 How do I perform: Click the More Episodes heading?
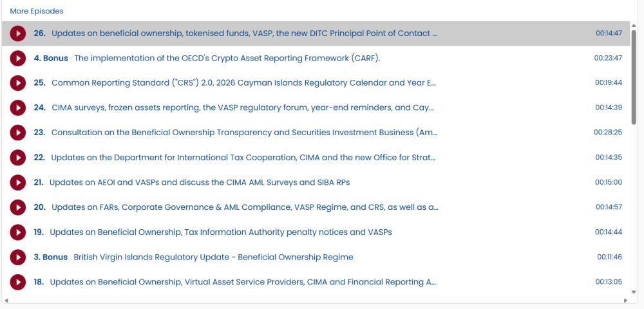[x=37, y=12]
